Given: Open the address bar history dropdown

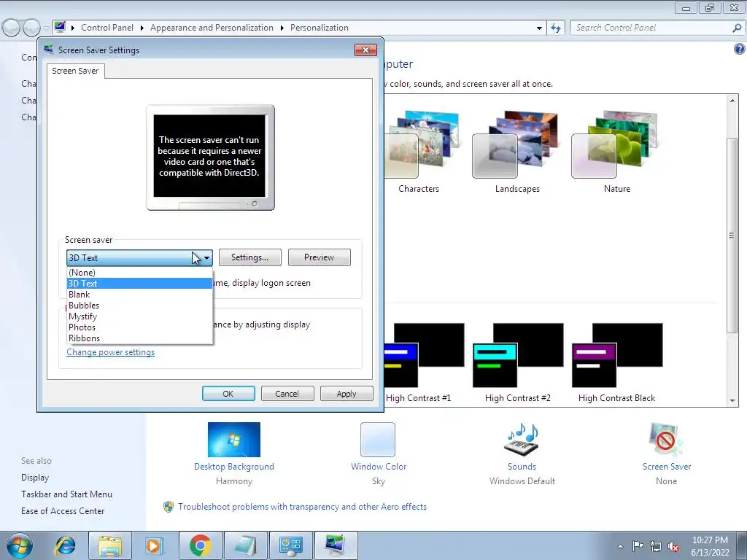Looking at the screenshot, I should 539,28.
